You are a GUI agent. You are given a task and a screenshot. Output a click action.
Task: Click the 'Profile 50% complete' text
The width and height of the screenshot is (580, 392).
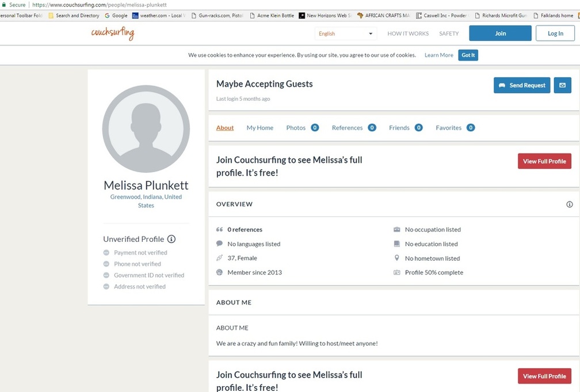(434, 272)
